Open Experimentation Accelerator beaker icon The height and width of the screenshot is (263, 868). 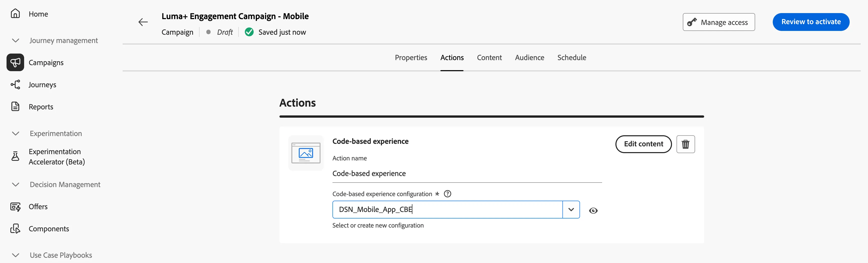pos(15,156)
